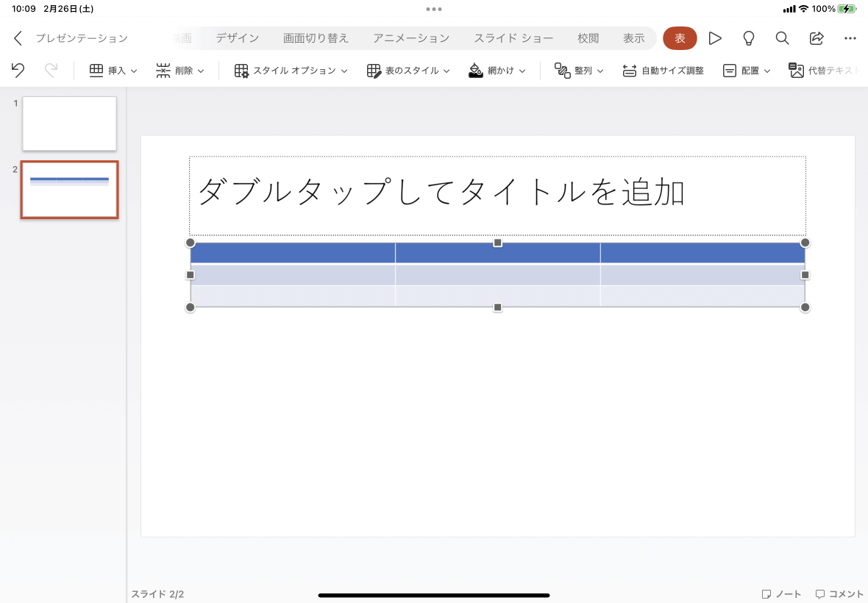Open the コメント comments pane
Screen dimensions: 868x603
(839, 594)
